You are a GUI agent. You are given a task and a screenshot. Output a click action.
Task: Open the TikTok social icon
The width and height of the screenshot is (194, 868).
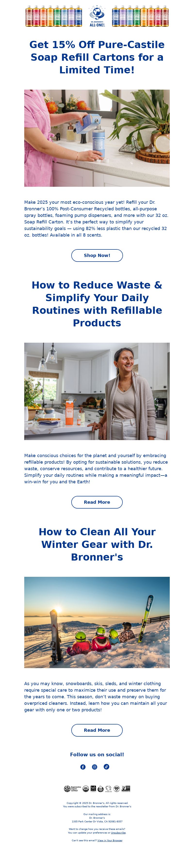click(x=106, y=767)
